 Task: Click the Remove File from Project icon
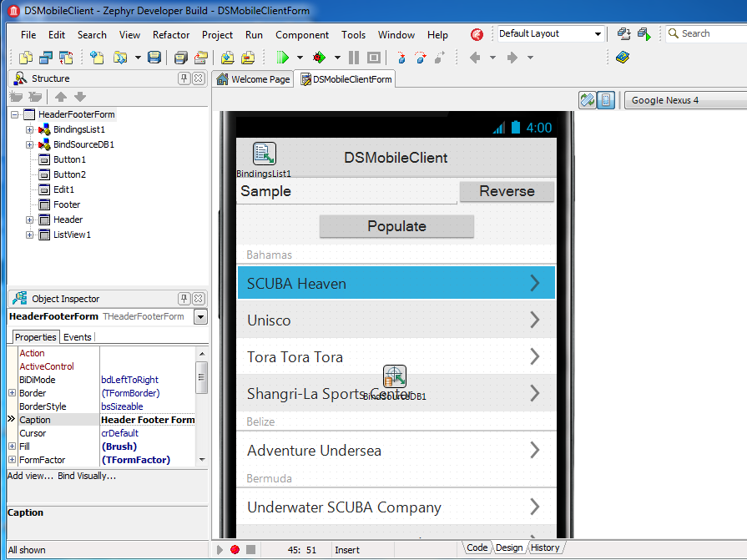coord(248,58)
